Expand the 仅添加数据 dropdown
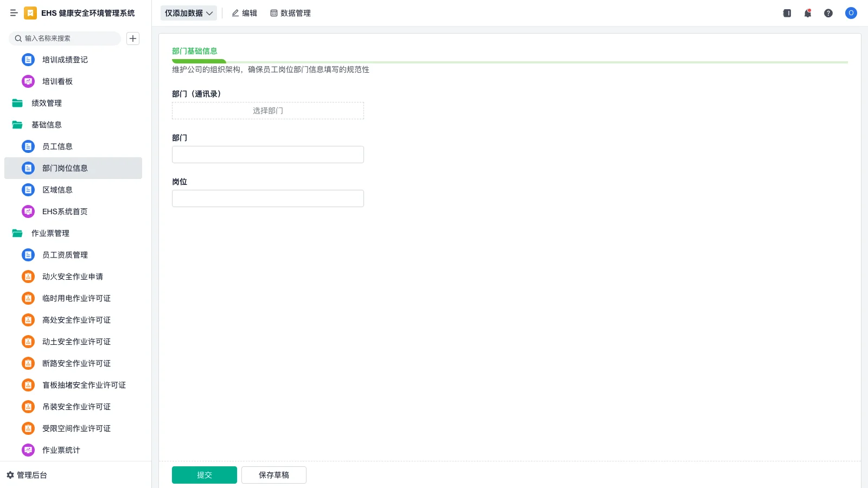 pos(188,13)
